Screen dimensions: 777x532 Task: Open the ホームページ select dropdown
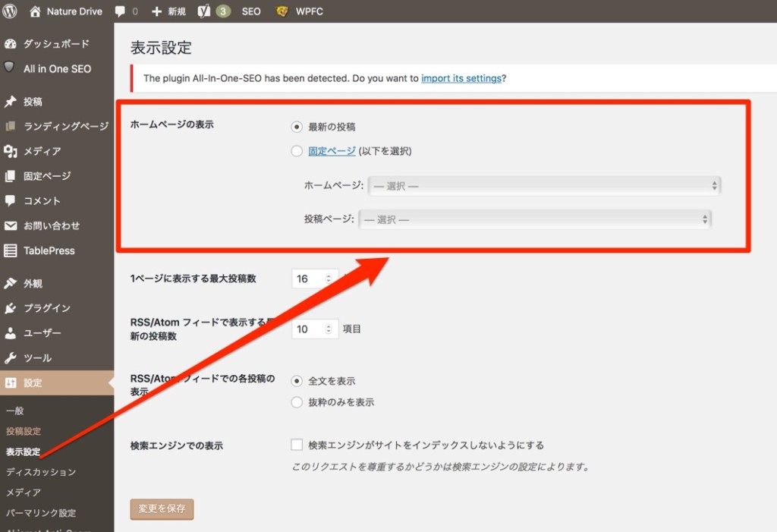point(544,186)
